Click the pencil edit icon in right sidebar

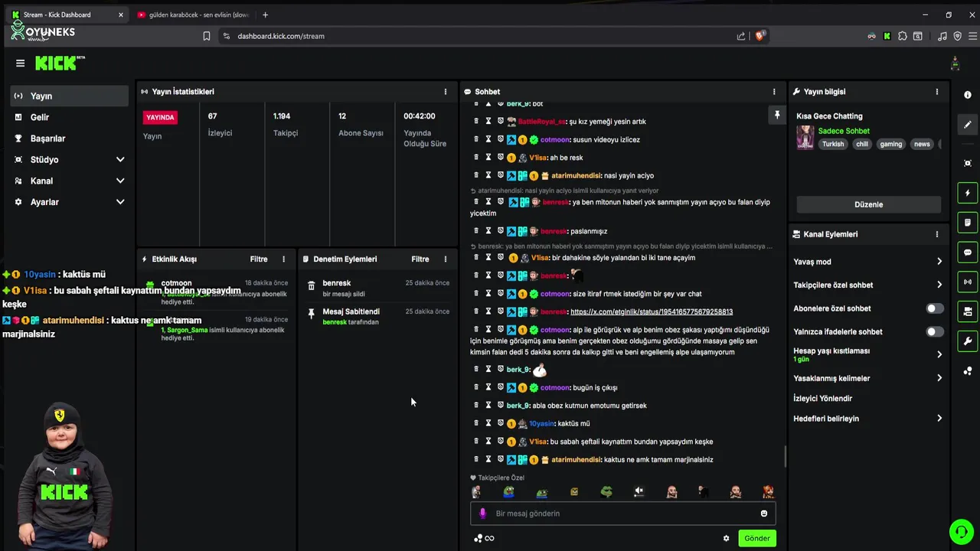click(x=968, y=125)
